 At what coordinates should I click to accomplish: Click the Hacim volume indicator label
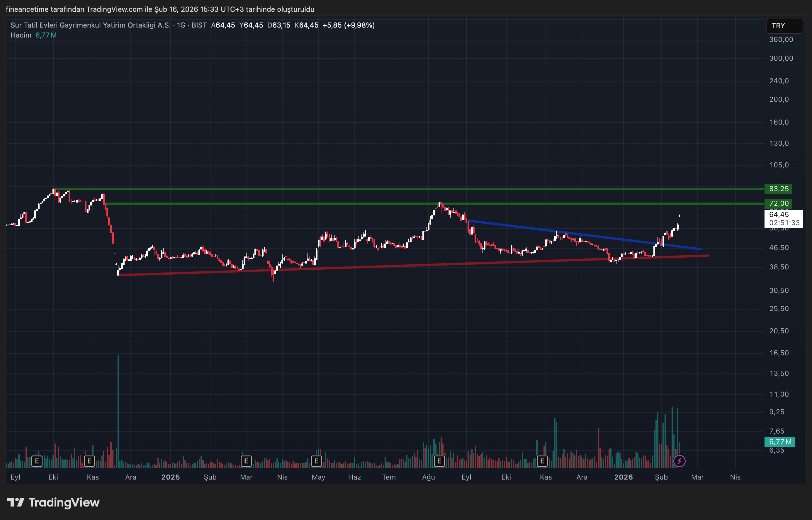tap(21, 35)
